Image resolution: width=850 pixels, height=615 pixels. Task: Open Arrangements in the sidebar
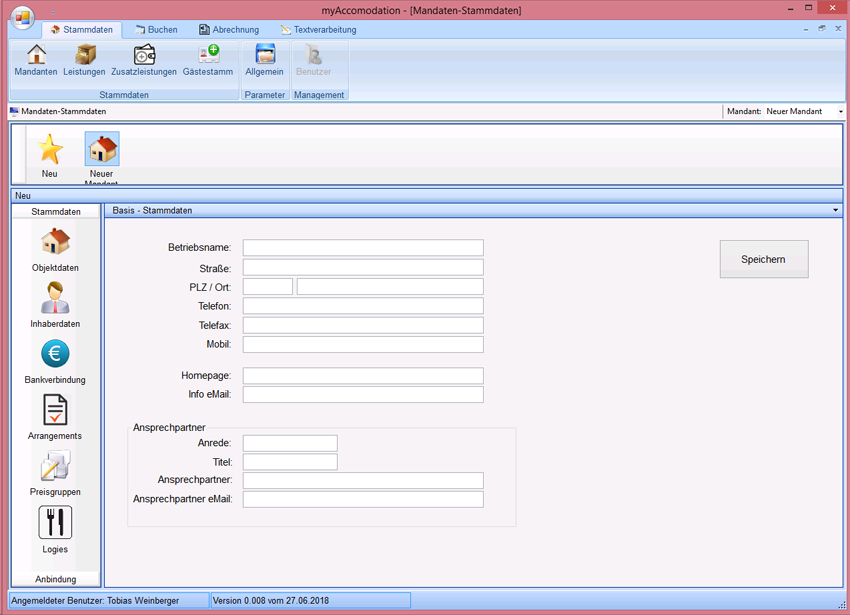[x=55, y=417]
